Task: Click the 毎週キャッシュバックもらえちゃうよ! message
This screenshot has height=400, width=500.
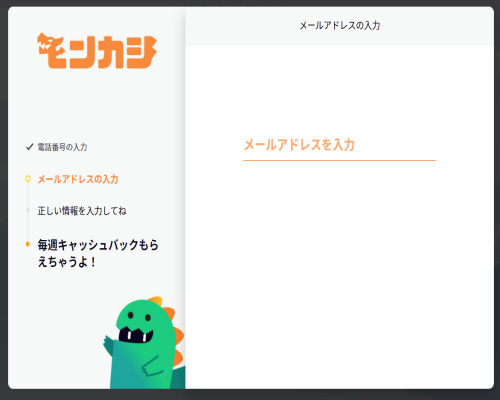Action: [x=98, y=253]
